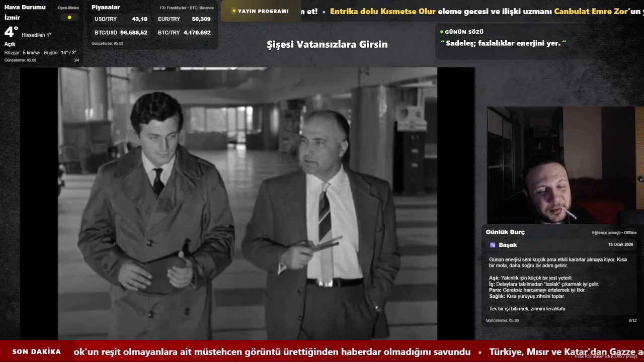
Task: Click the Başak sign name
Action: pyautogui.click(x=508, y=245)
